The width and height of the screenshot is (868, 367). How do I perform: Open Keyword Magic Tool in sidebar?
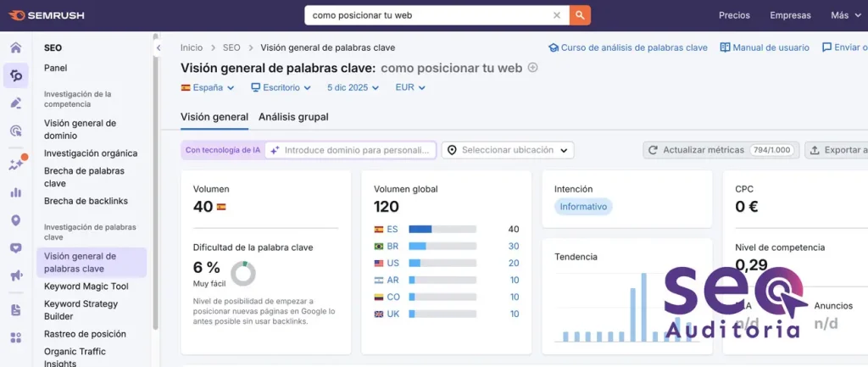tap(86, 286)
